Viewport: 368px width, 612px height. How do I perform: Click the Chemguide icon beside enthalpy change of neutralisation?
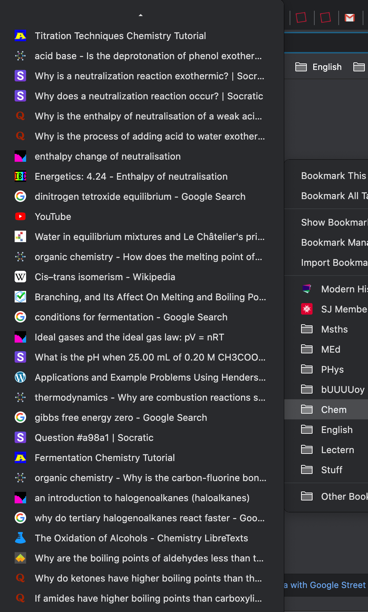pyautogui.click(x=20, y=157)
